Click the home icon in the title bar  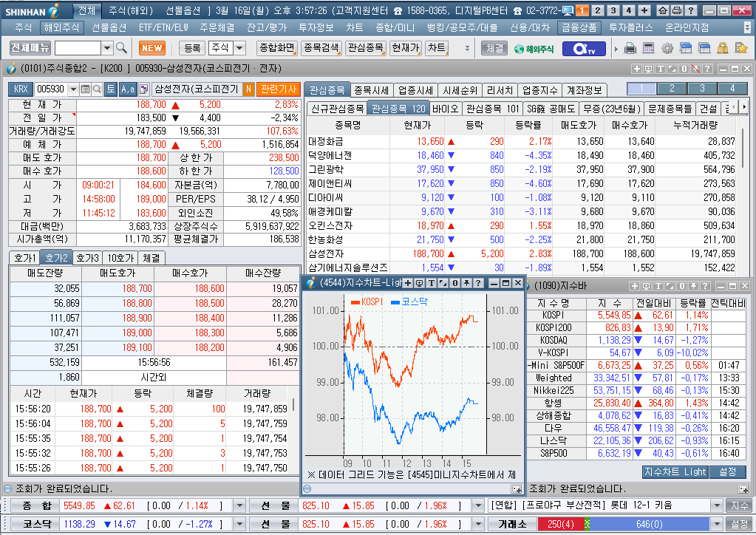pos(663,10)
